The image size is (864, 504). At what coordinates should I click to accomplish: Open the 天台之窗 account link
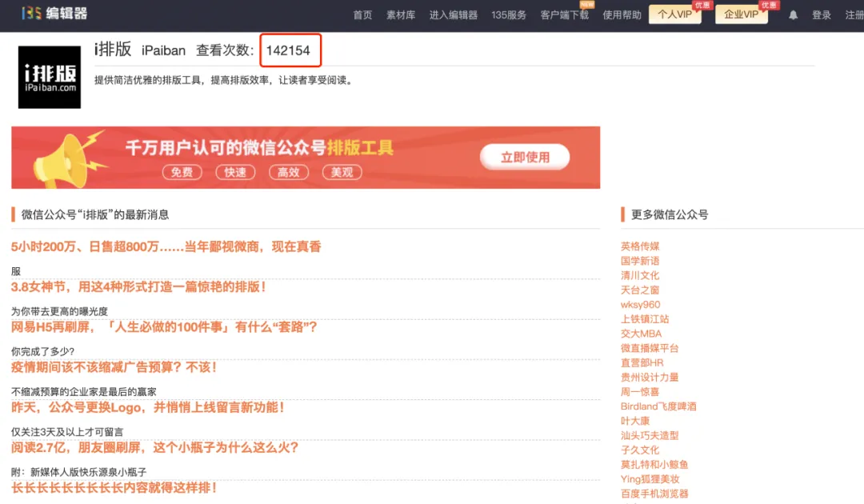[x=640, y=290]
